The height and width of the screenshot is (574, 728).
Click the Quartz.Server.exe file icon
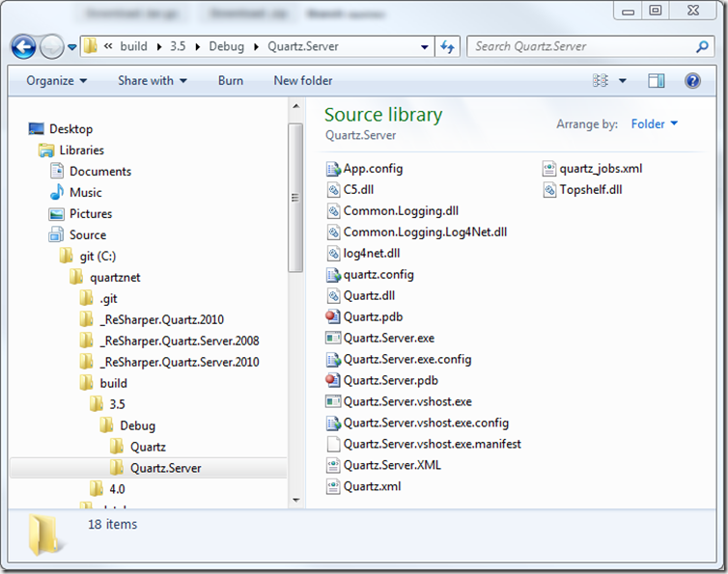333,338
